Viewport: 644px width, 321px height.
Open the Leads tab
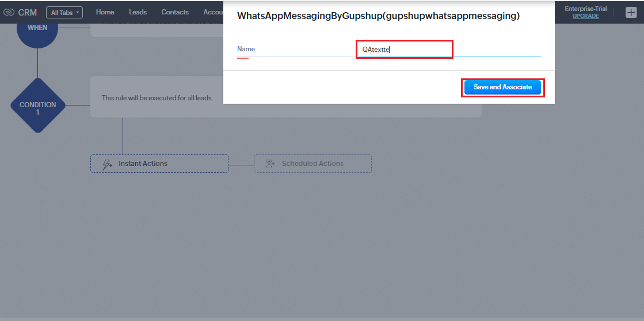[x=138, y=12]
